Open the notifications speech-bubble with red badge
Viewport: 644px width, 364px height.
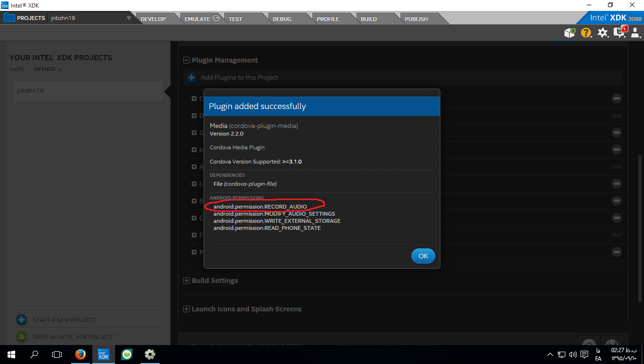click(620, 32)
